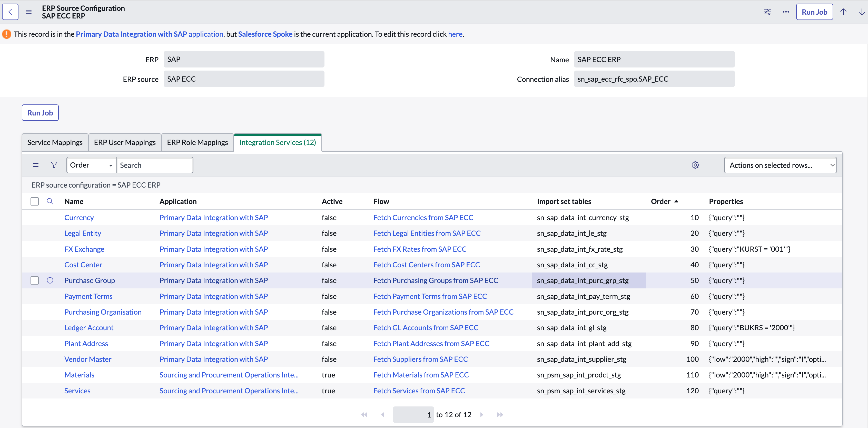Preview the Purchase Group record info icon
868x428 pixels.
pos(50,280)
